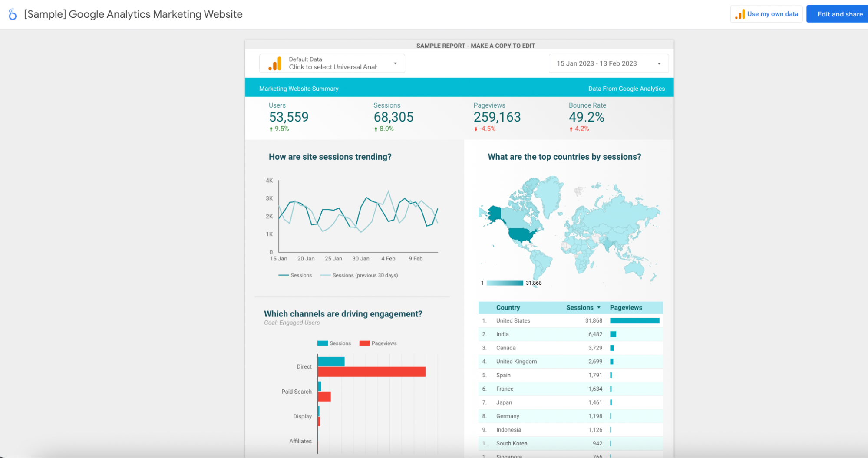
Task: Click sessions value 6,482 for India
Action: point(595,334)
